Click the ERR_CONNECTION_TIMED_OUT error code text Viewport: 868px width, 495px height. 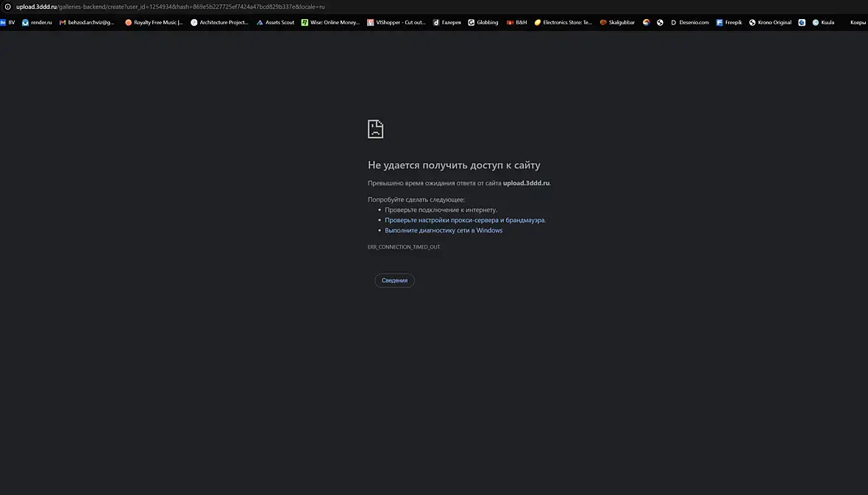tap(404, 247)
